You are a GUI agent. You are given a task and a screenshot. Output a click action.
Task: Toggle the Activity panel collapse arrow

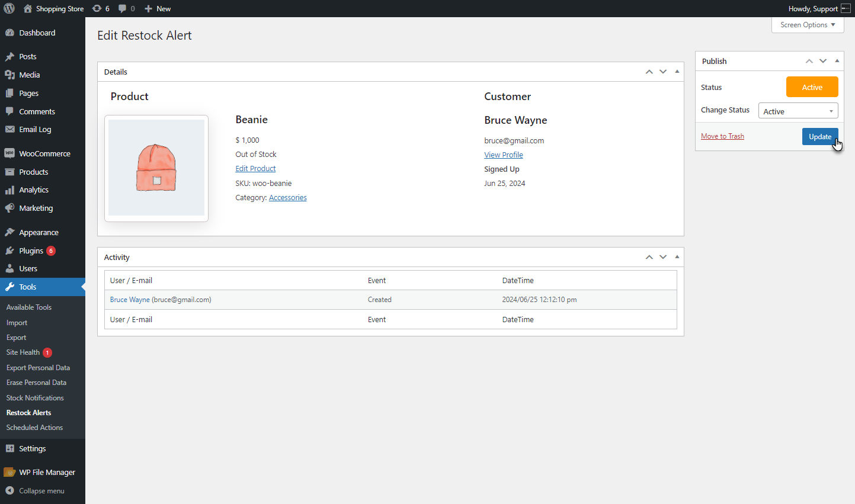pyautogui.click(x=677, y=257)
